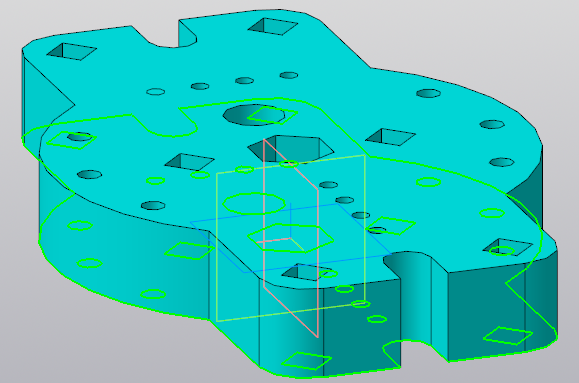Viewport: 579px width, 383px height.
Task: Select the large green sketch circle
Action: (x=254, y=204)
